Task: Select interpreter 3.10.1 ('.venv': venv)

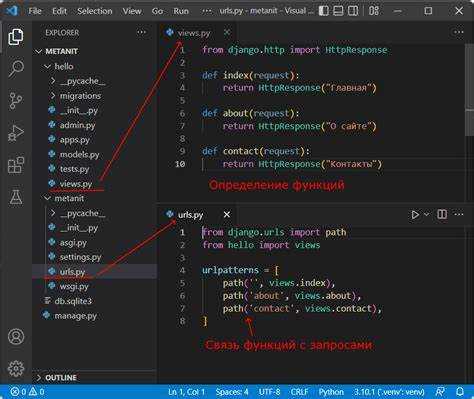Action: tap(389, 392)
